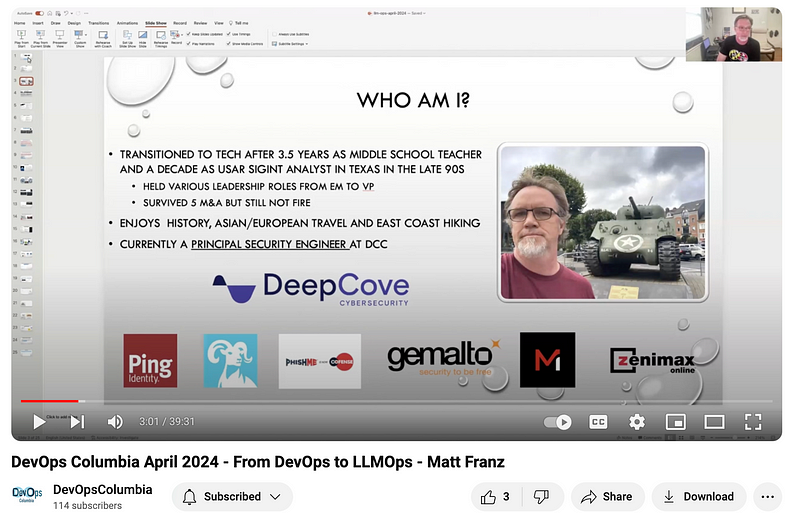This screenshot has width=800, height=513.
Task: Toggle the Play Narrations checkbox
Action: point(188,44)
